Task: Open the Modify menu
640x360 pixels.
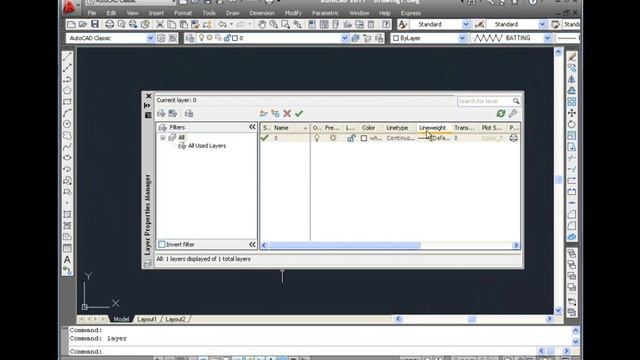Action: pos(293,13)
